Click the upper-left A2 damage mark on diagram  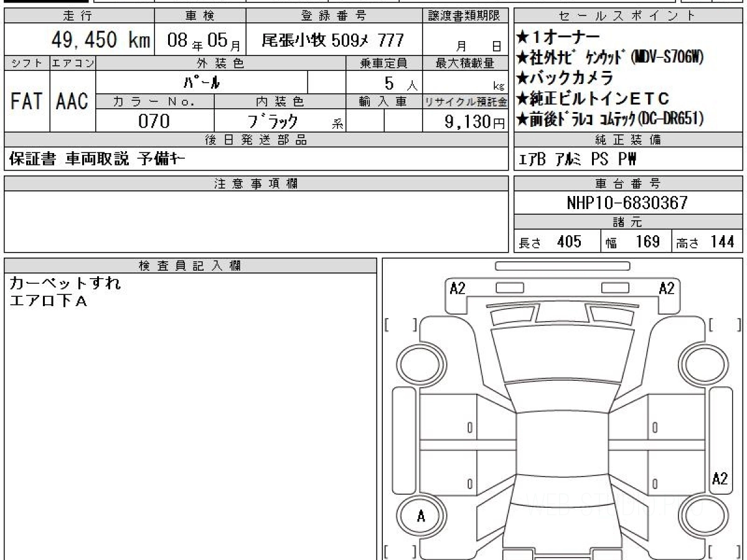tap(458, 288)
